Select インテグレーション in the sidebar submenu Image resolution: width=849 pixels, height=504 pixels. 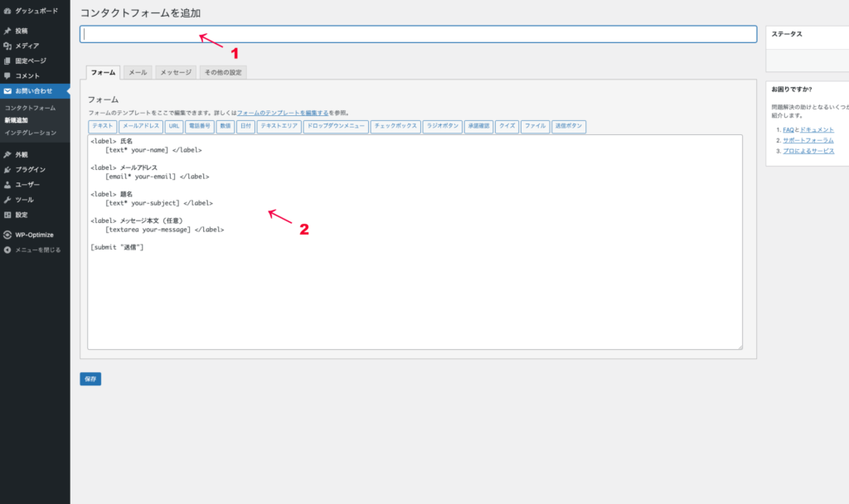point(31,133)
